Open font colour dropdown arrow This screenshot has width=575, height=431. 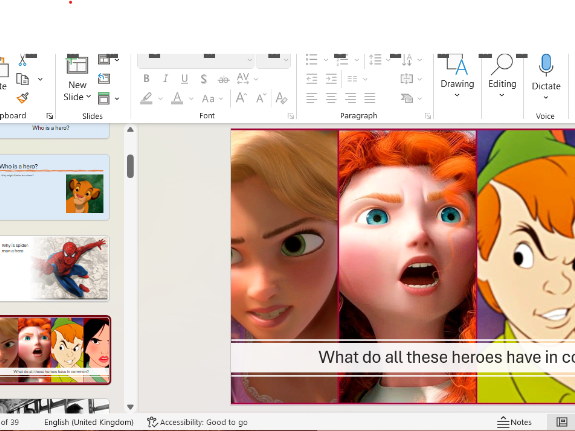191,98
